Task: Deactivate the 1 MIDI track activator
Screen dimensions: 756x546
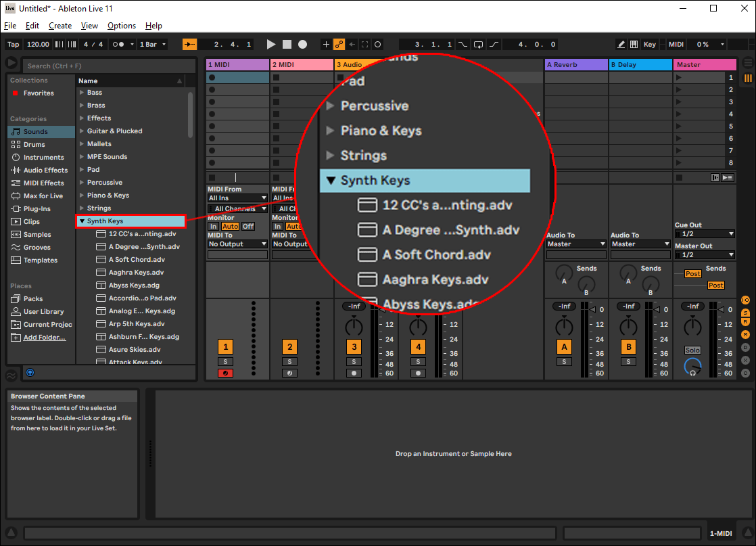Action: (x=226, y=346)
